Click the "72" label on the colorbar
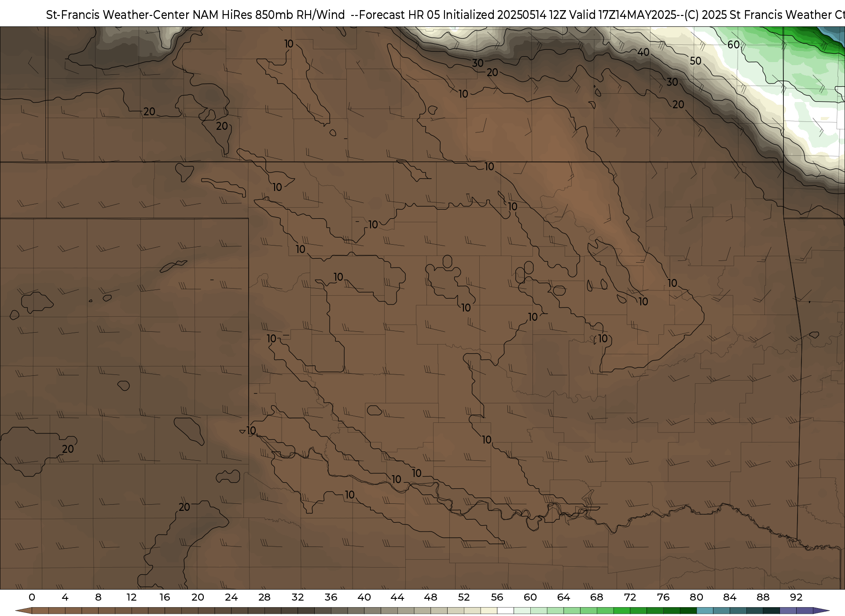The height and width of the screenshot is (616, 845). click(x=630, y=597)
